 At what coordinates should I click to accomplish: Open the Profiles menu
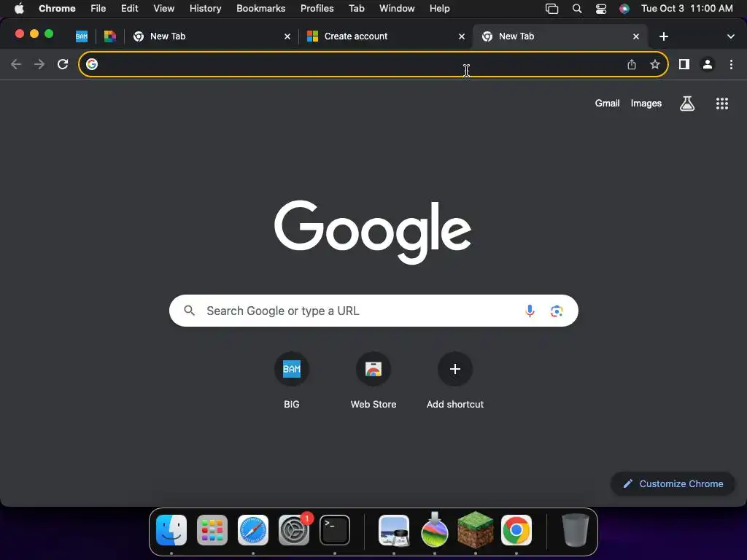click(x=317, y=9)
